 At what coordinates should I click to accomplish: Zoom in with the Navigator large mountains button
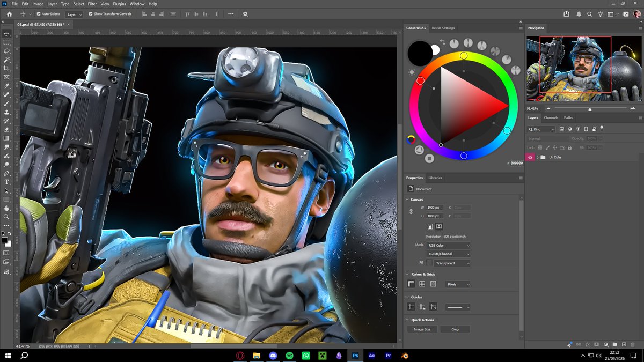(632, 108)
